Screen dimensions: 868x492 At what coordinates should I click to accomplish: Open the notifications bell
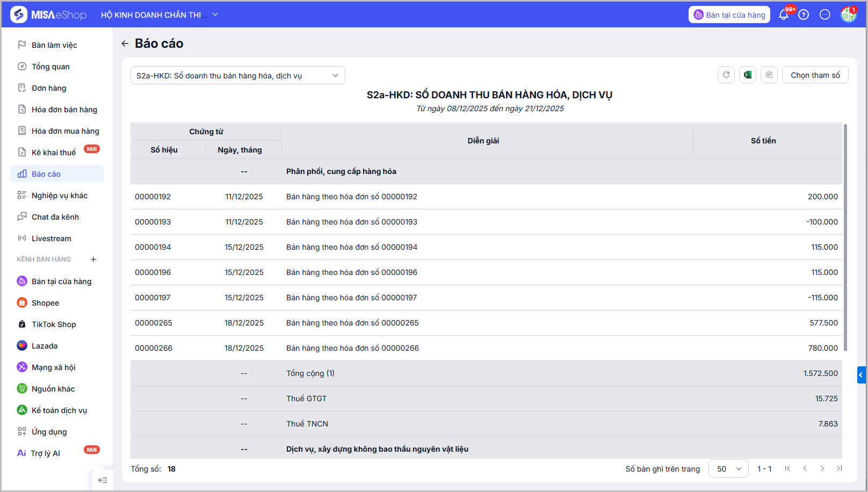point(784,15)
